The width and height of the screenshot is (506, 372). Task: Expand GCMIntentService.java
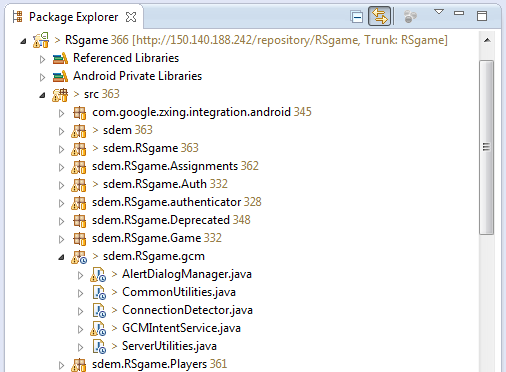[80, 329]
